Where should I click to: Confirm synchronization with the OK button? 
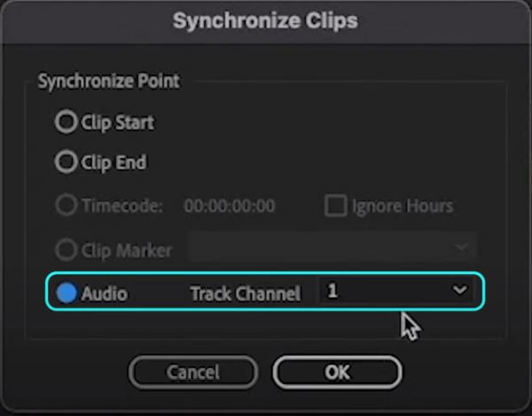[x=337, y=373]
